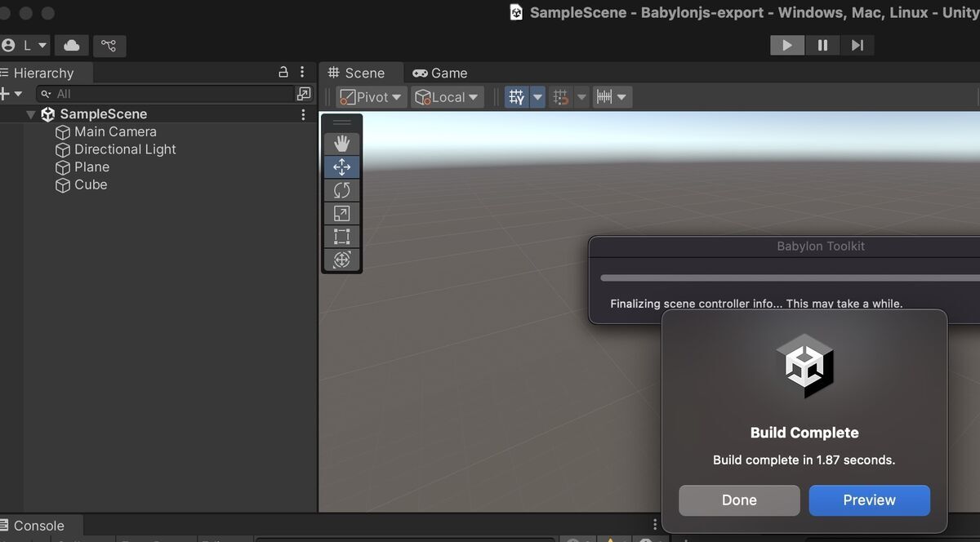Select the Rect transform tool
980x542 pixels.
pos(341,237)
